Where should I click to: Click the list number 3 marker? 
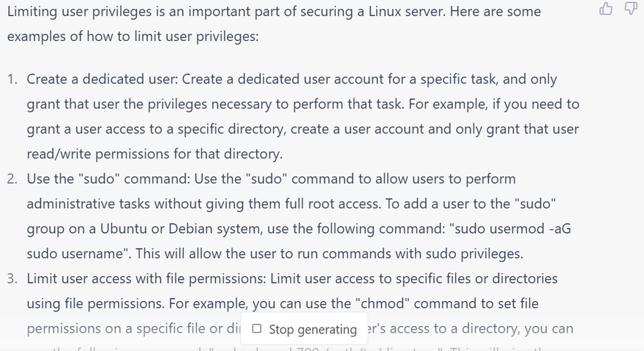tap(12, 278)
